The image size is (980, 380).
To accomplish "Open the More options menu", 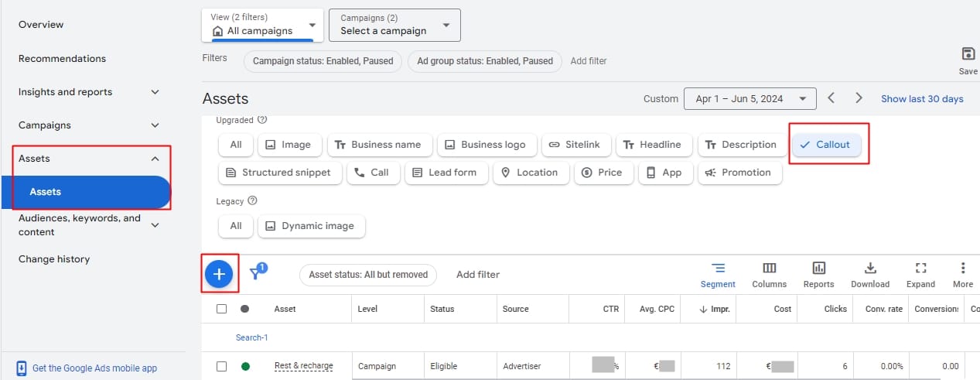I will click(963, 274).
